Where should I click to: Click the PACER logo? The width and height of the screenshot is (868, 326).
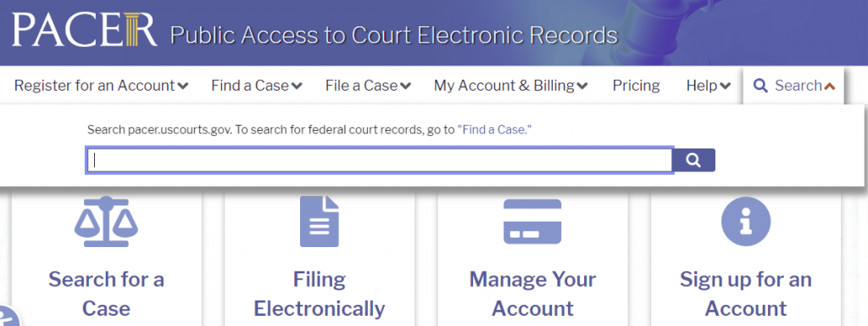click(84, 29)
